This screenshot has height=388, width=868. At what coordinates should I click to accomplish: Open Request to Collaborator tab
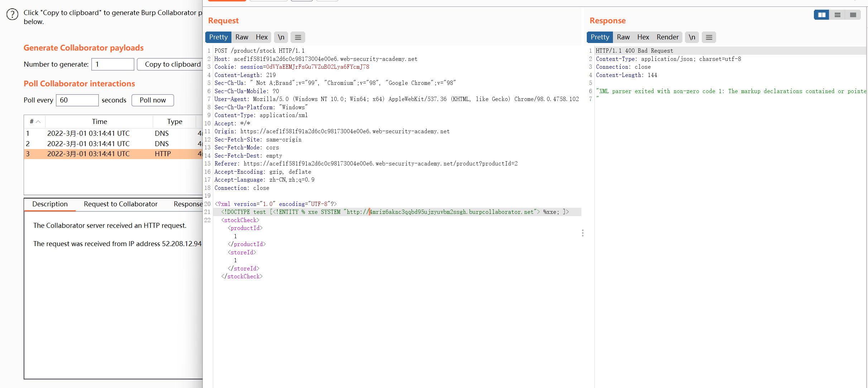[x=120, y=204]
